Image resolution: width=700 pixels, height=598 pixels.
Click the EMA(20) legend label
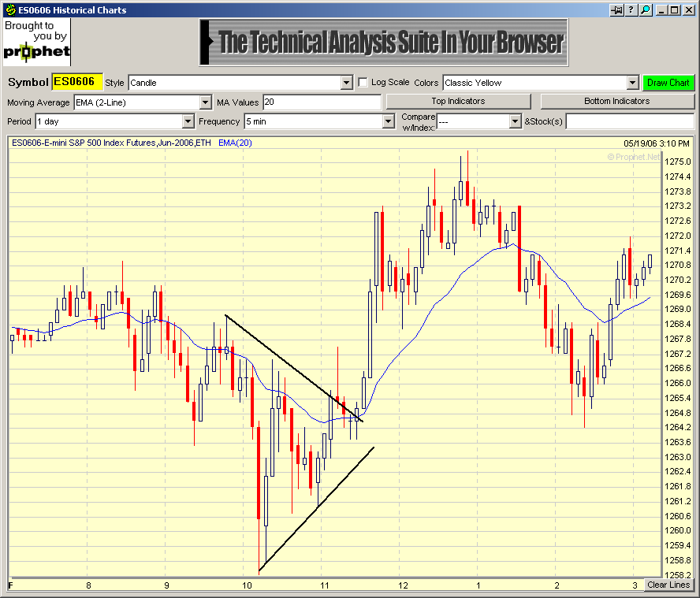(235, 143)
